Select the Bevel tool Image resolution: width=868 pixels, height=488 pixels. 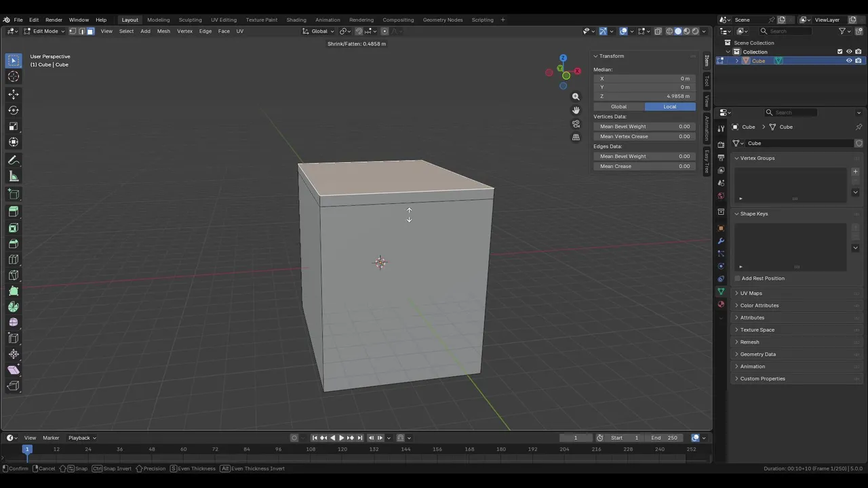tap(14, 243)
